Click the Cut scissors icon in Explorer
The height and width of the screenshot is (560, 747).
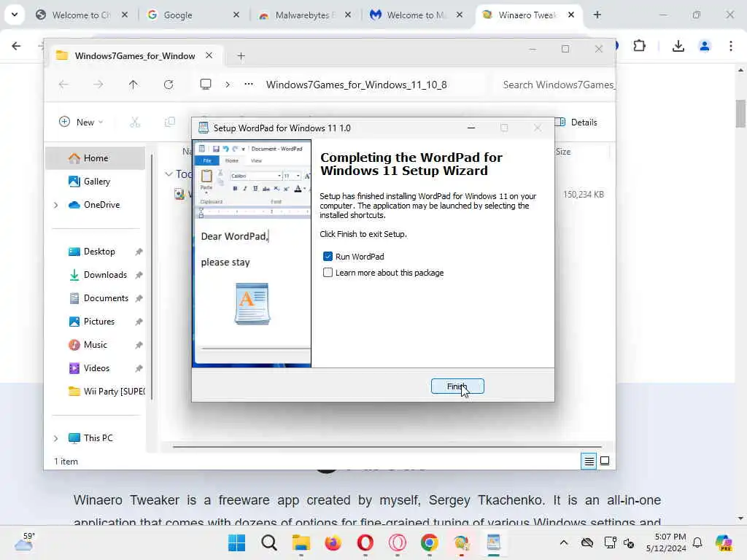tap(135, 122)
